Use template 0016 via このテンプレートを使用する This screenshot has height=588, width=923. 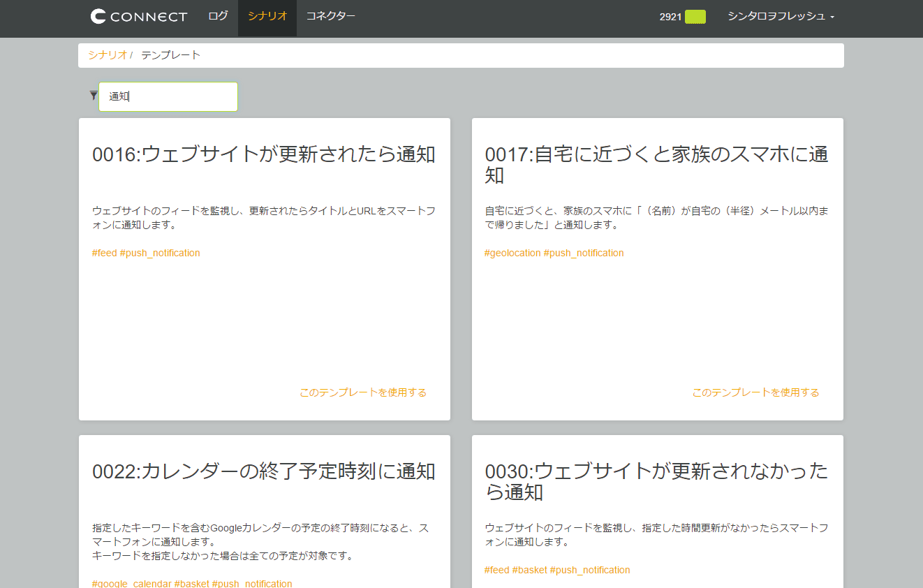[x=362, y=392]
